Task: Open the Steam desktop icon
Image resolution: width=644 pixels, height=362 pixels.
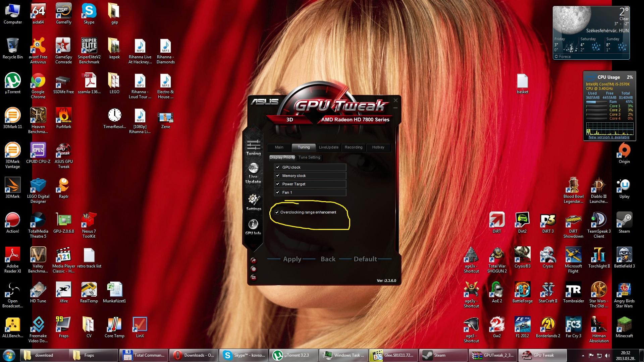Action: point(624,223)
